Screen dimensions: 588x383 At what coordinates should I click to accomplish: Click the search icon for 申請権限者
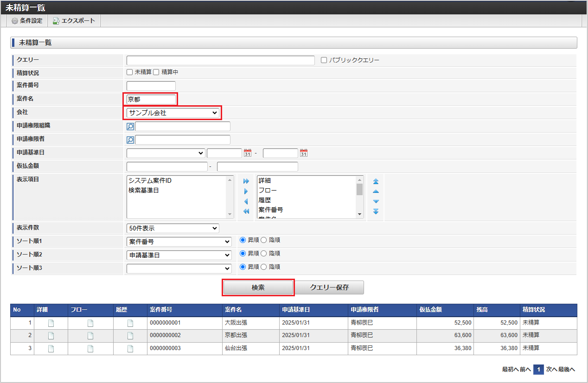coord(130,140)
